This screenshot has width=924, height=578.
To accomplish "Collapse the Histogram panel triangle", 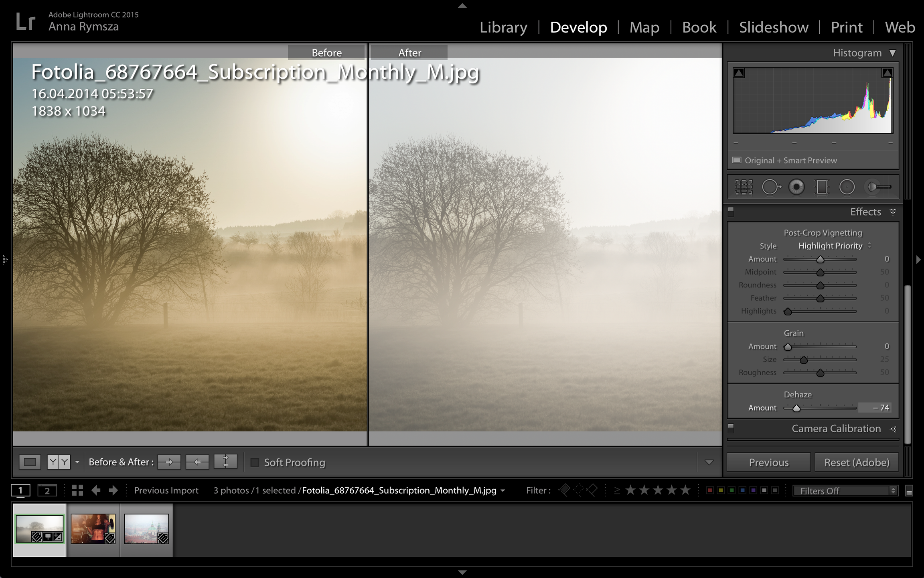I will (x=892, y=53).
